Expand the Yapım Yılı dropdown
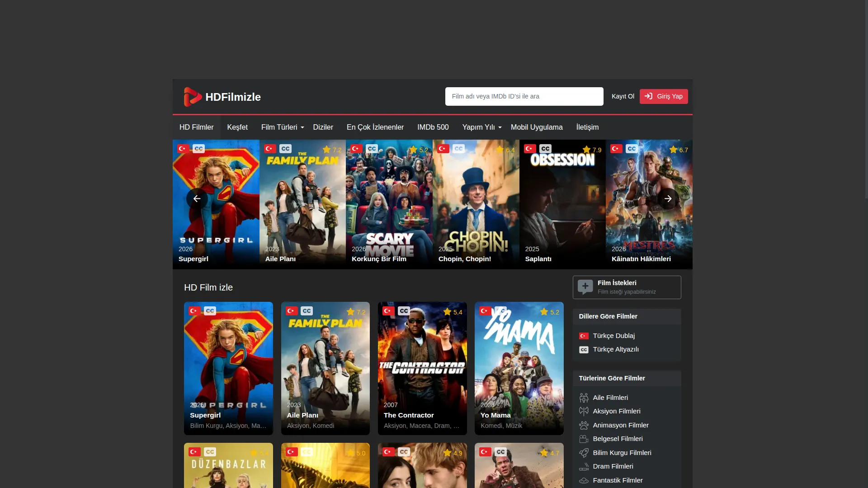The height and width of the screenshot is (488, 868). 482,127
